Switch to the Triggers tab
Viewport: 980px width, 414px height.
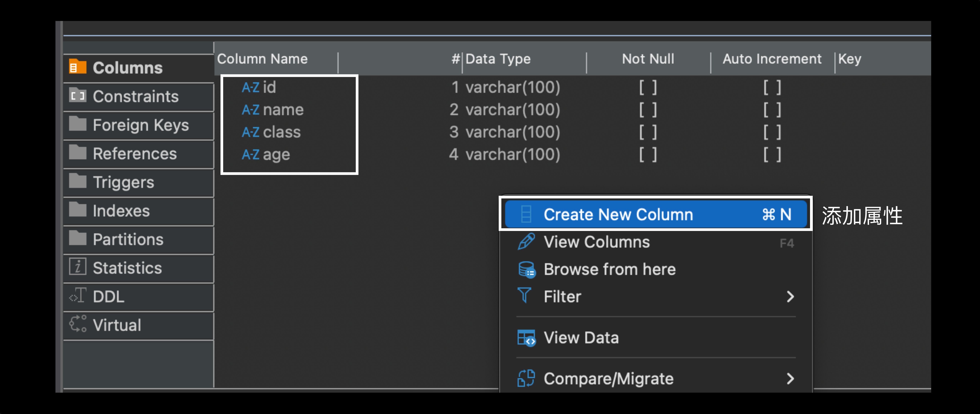point(123,182)
